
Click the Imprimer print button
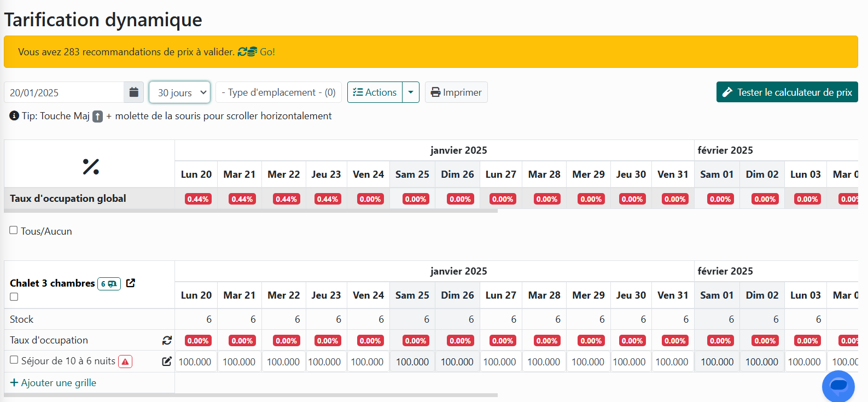coord(456,92)
